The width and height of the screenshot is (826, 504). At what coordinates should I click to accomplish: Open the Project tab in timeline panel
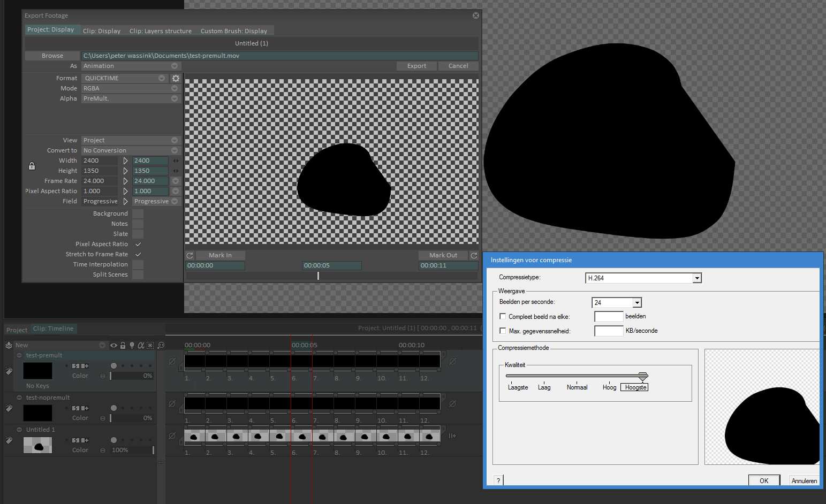(x=17, y=330)
